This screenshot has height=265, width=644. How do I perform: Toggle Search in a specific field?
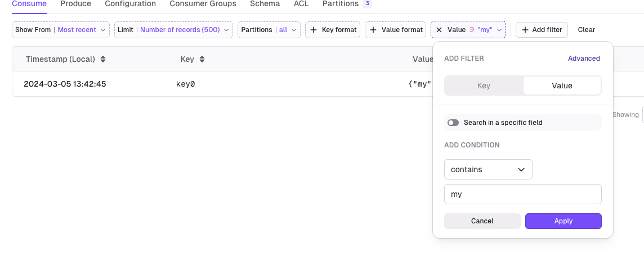click(x=453, y=123)
